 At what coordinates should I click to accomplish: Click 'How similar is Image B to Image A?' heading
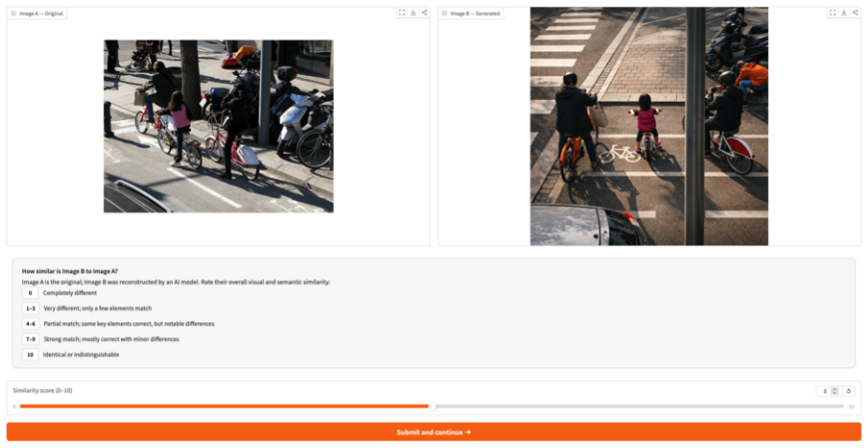tap(70, 271)
